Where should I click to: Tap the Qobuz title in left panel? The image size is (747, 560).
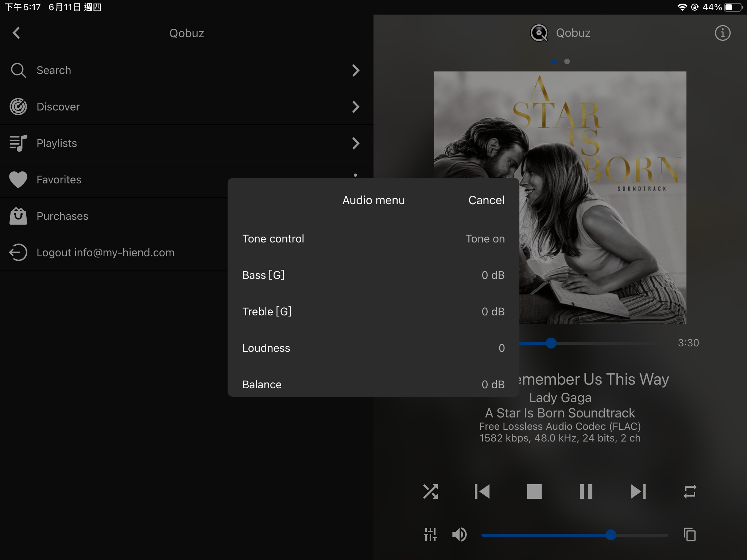pyautogui.click(x=187, y=33)
